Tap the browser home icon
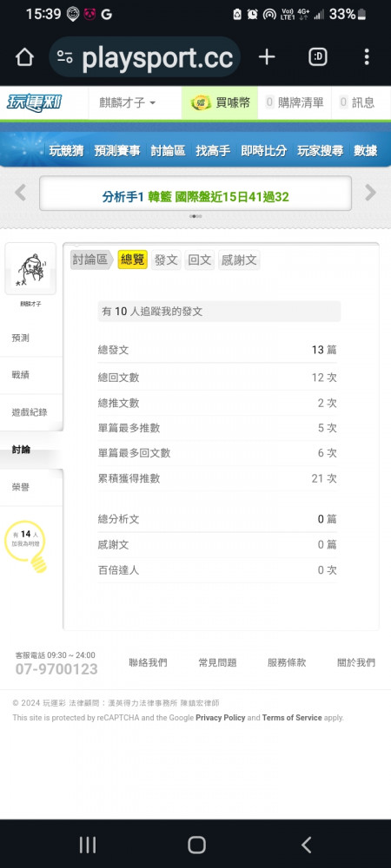 click(x=24, y=57)
